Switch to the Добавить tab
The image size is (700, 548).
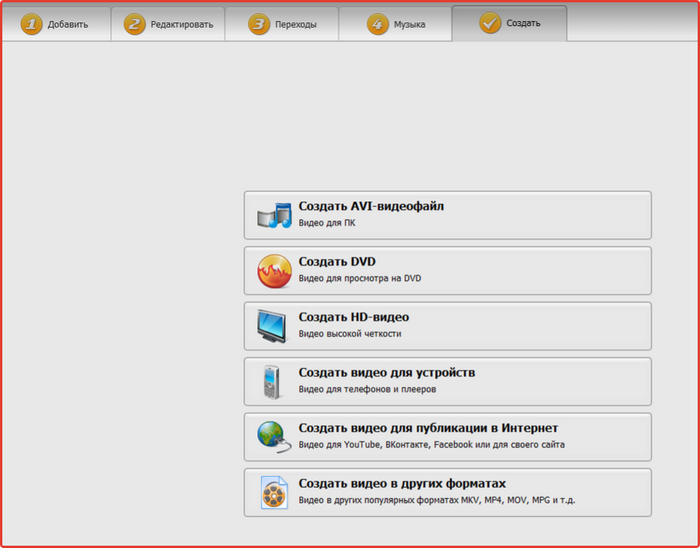click(x=56, y=24)
